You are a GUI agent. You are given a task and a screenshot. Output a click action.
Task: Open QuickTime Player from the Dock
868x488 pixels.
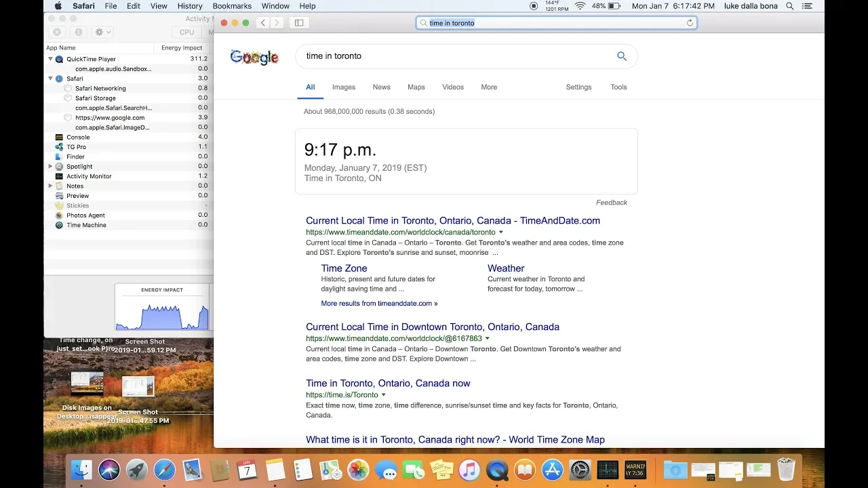(x=497, y=470)
